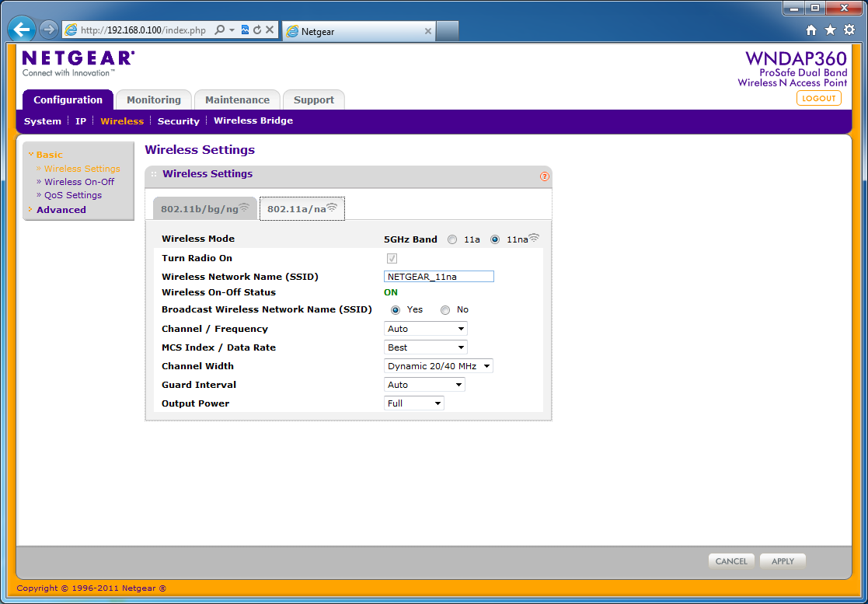Select the 802.11a/na band tab
The image size is (868, 604).
(x=302, y=208)
